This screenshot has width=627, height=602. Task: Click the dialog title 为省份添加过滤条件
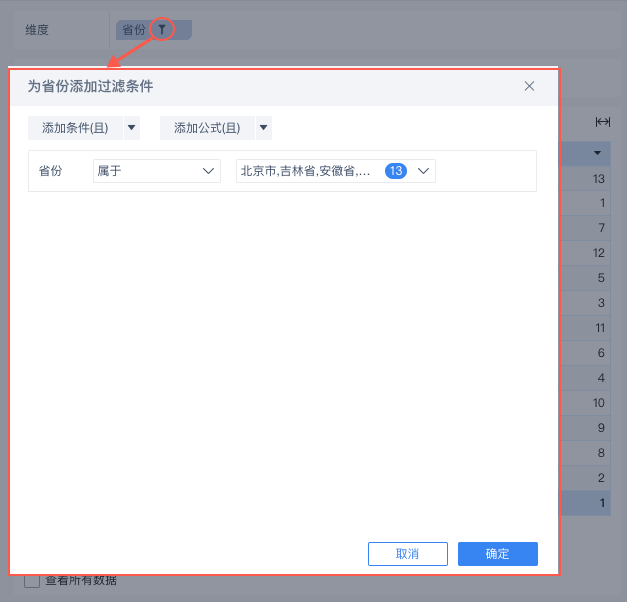point(90,86)
